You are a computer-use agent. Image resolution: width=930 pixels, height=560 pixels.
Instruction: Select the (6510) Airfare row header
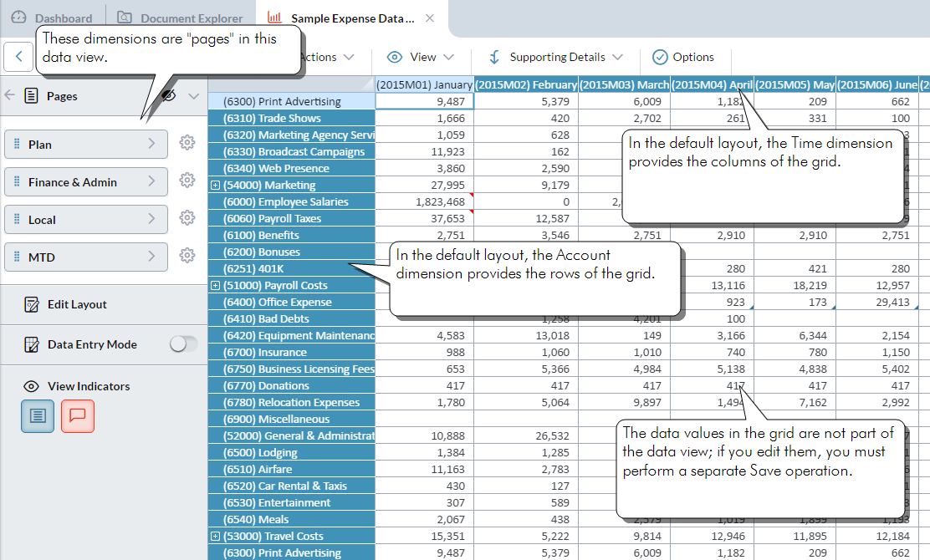(292, 470)
